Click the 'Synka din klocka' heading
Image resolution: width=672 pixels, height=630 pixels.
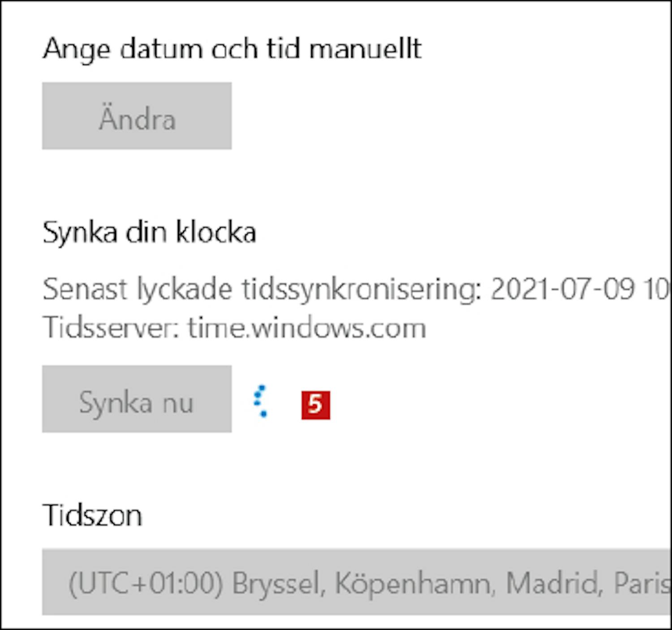(x=149, y=232)
